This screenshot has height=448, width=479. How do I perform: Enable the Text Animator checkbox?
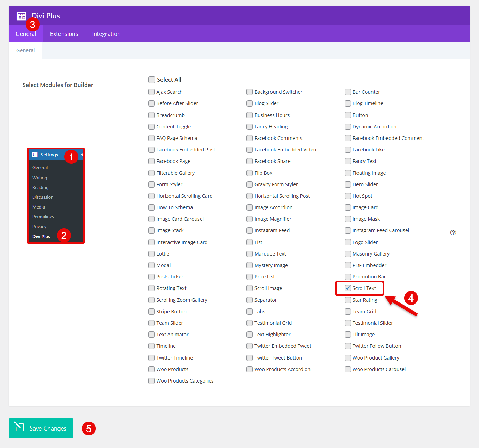pyautogui.click(x=151, y=335)
